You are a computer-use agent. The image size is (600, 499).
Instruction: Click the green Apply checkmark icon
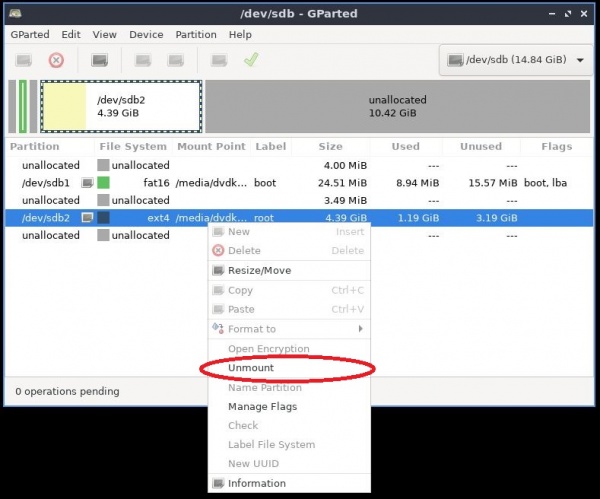[x=251, y=60]
